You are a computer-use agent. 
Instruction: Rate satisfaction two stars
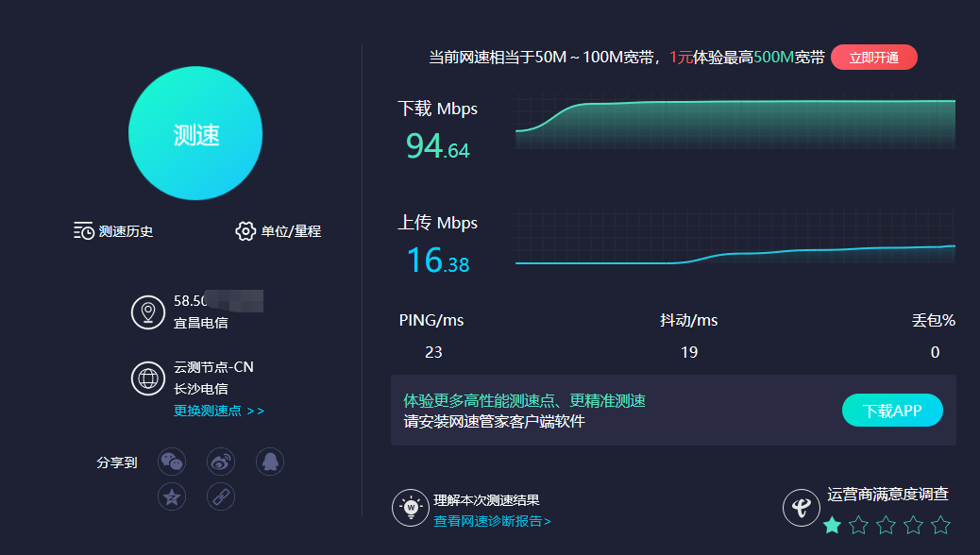(x=859, y=525)
